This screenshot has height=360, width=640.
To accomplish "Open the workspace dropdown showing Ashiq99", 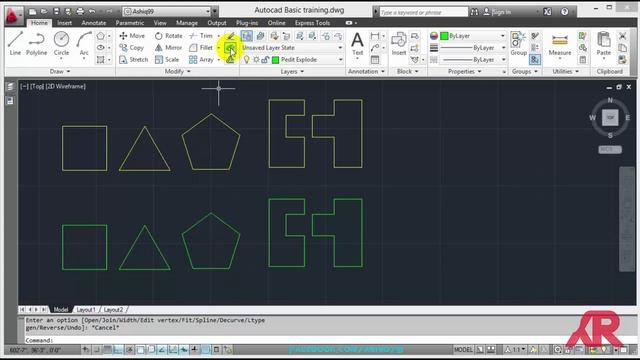I will click(x=167, y=11).
